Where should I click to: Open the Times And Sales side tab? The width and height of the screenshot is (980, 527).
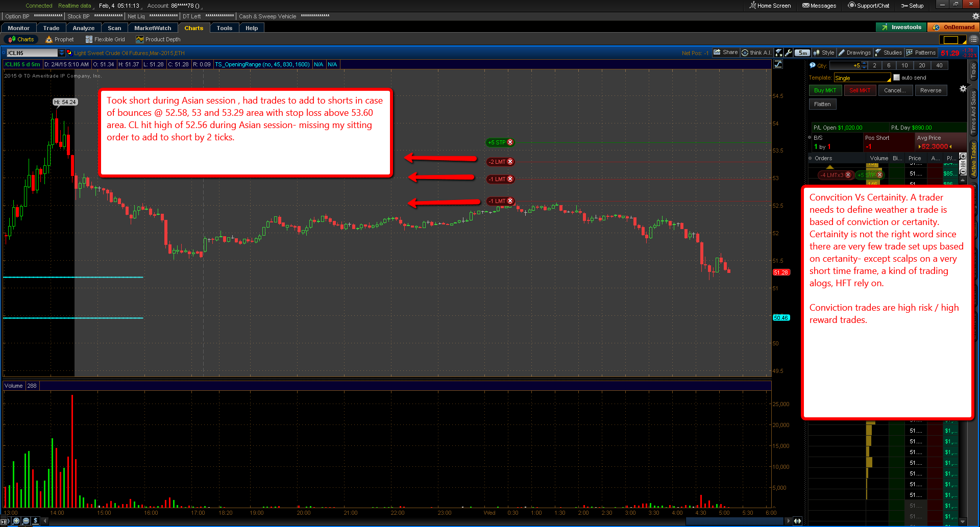(x=973, y=112)
